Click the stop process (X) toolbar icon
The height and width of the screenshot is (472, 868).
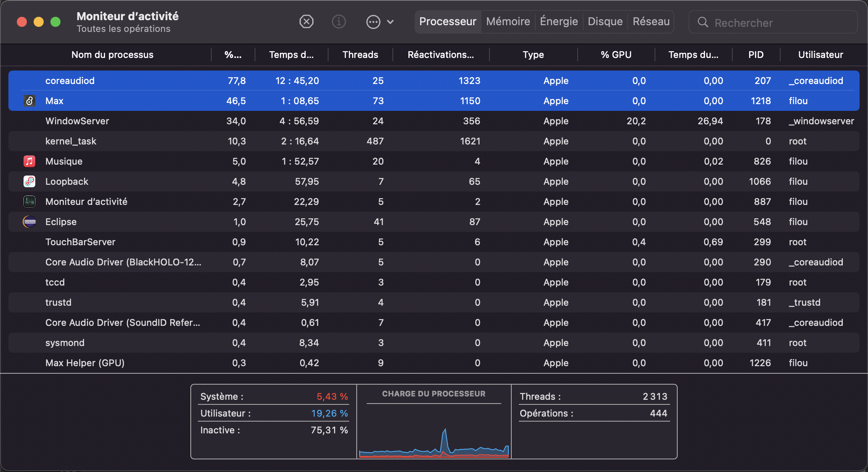(306, 21)
